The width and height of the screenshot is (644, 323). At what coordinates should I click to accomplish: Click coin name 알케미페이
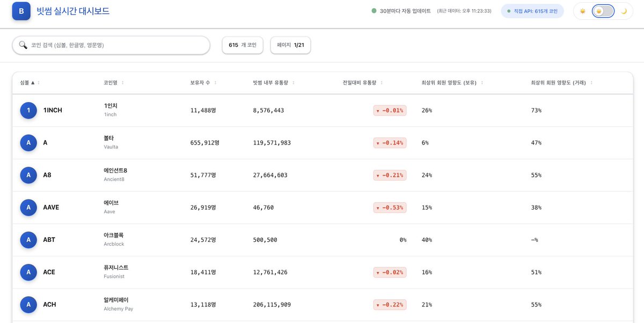116,299
